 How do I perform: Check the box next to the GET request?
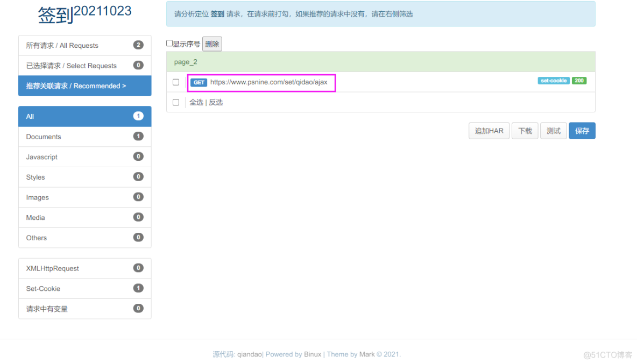pyautogui.click(x=176, y=82)
